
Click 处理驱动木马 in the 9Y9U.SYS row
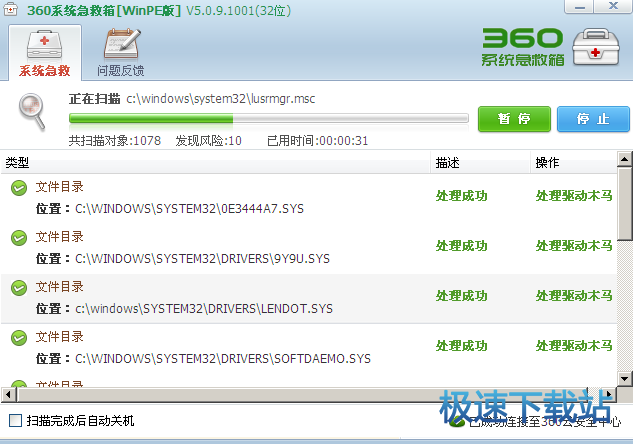coord(574,246)
